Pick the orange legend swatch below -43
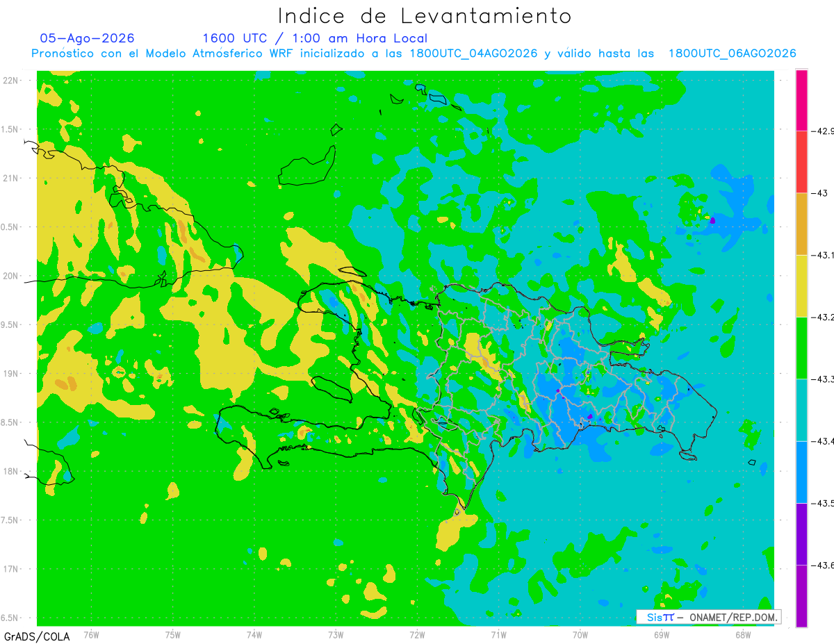Viewport: 834px width, 644px height. click(x=801, y=224)
